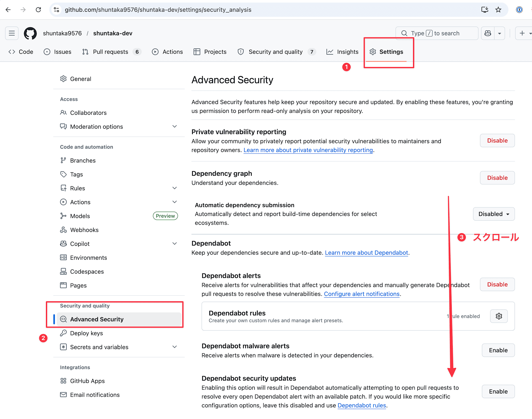This screenshot has width=532, height=419.
Task: Click the browser back arrow
Action: point(8,10)
